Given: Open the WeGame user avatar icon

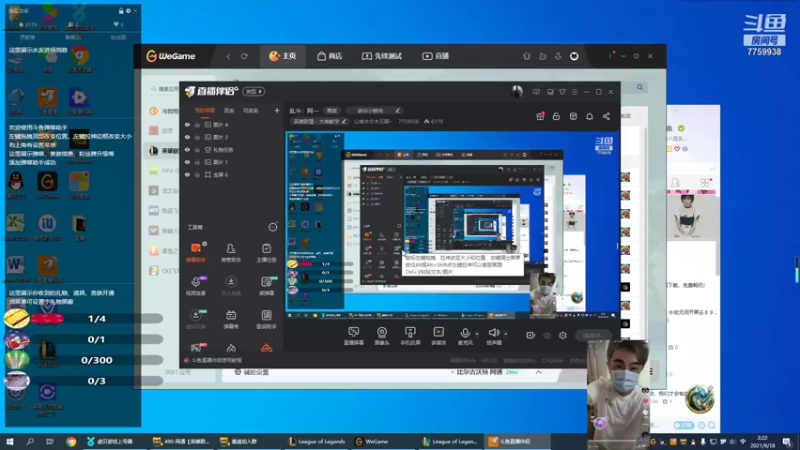Looking at the screenshot, I should tap(574, 56).
